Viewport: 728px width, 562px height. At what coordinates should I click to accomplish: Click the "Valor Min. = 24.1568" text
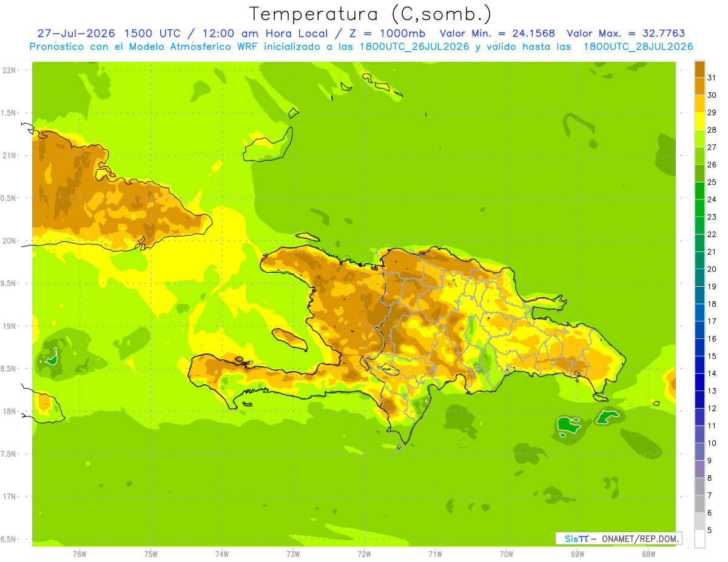click(497, 33)
